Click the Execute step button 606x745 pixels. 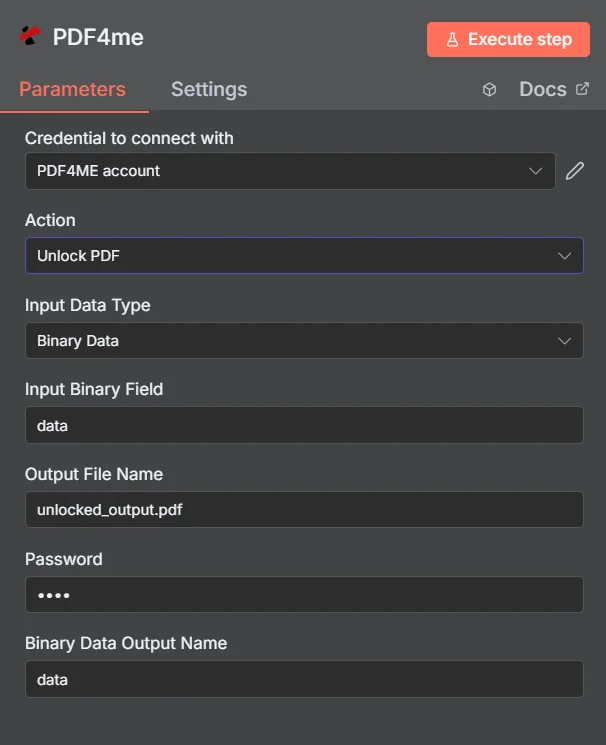click(508, 39)
